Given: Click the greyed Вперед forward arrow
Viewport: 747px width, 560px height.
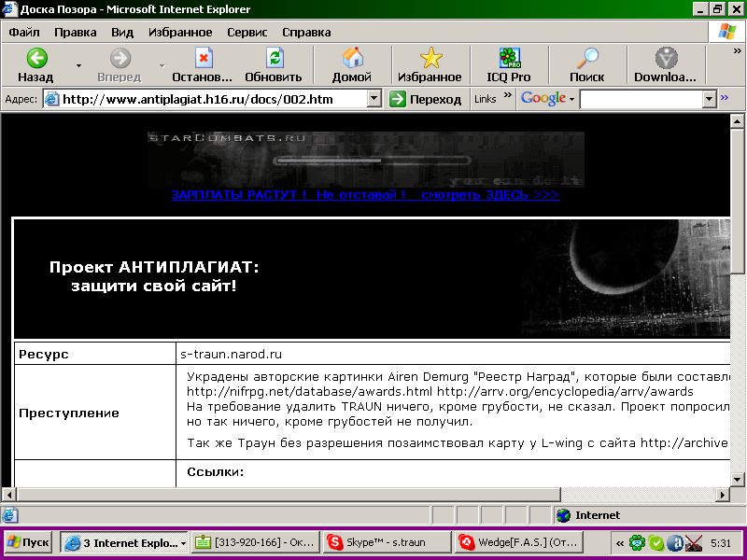Looking at the screenshot, I should [120, 64].
